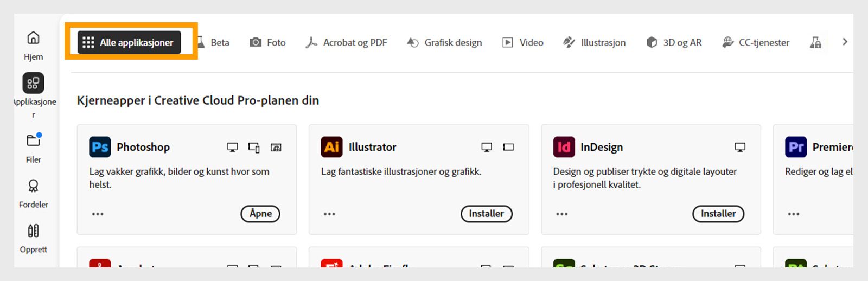
Task: Open more options for Premiere card
Action: point(794,214)
